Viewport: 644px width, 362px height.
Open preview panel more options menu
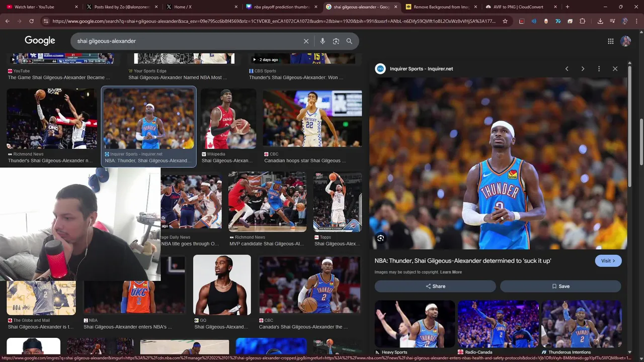pyautogui.click(x=599, y=69)
